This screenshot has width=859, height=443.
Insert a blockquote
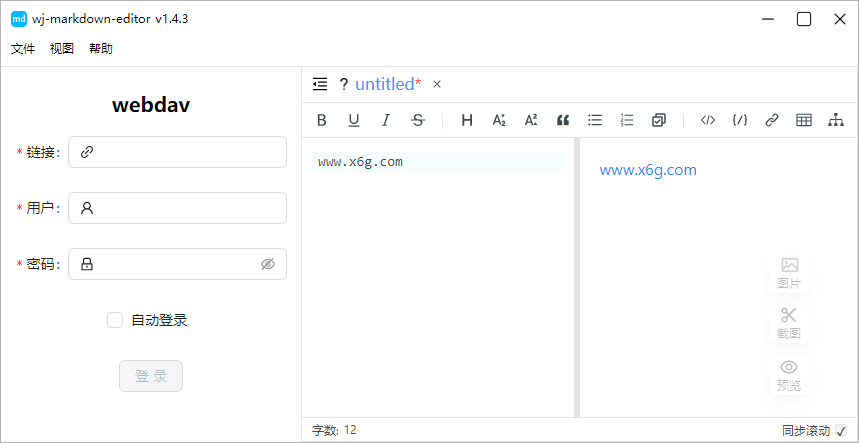pos(563,120)
